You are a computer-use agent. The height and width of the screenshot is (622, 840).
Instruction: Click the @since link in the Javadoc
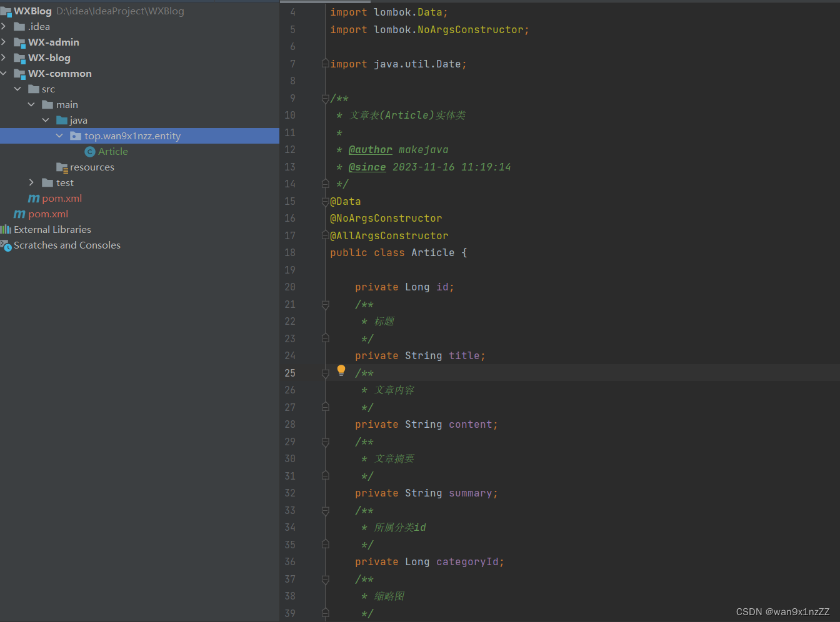[x=367, y=167]
